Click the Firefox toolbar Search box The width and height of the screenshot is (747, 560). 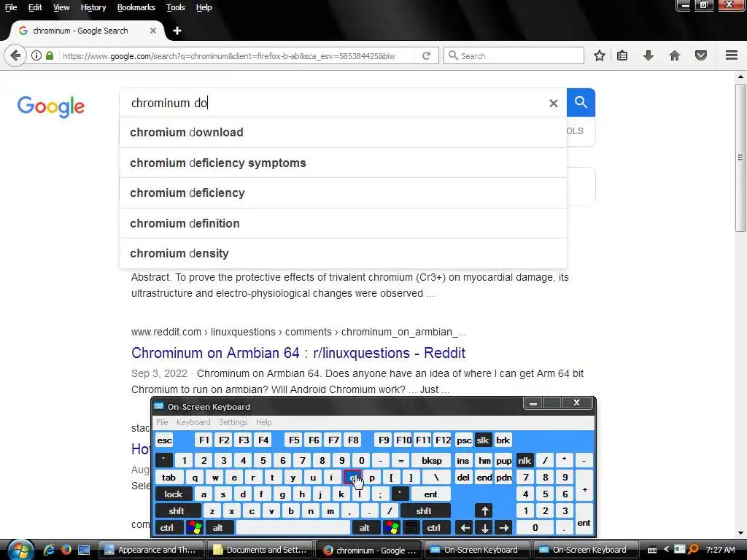pos(514,55)
